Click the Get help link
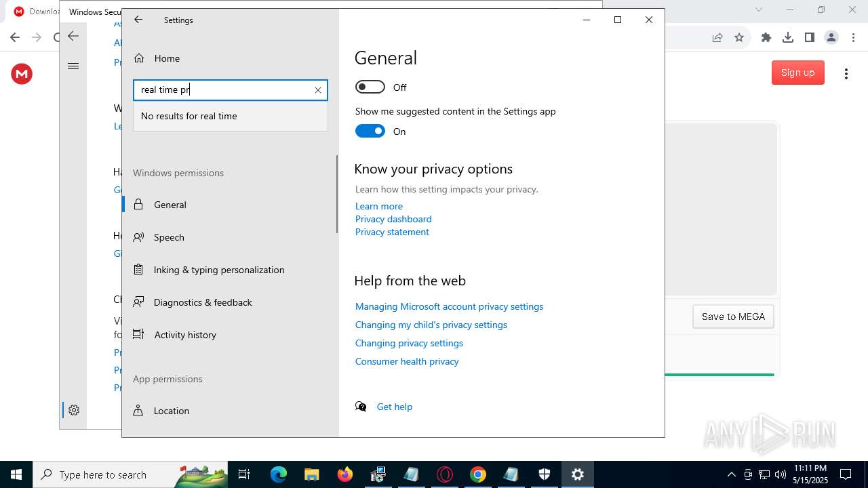This screenshot has height=488, width=868. point(395,407)
